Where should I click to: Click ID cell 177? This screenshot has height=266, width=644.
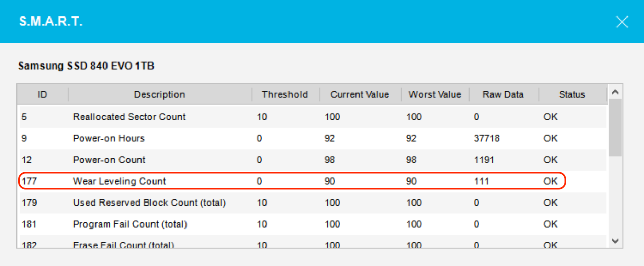tap(29, 181)
